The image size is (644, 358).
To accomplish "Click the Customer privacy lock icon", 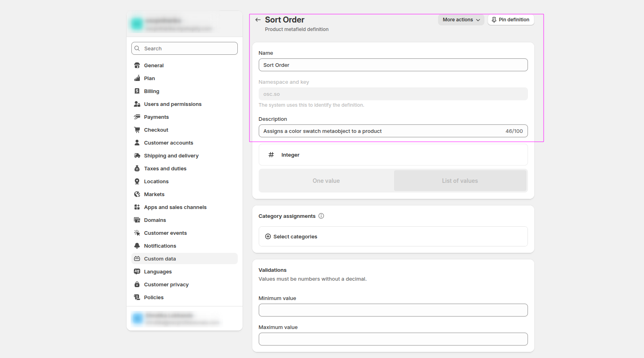I will [137, 284].
